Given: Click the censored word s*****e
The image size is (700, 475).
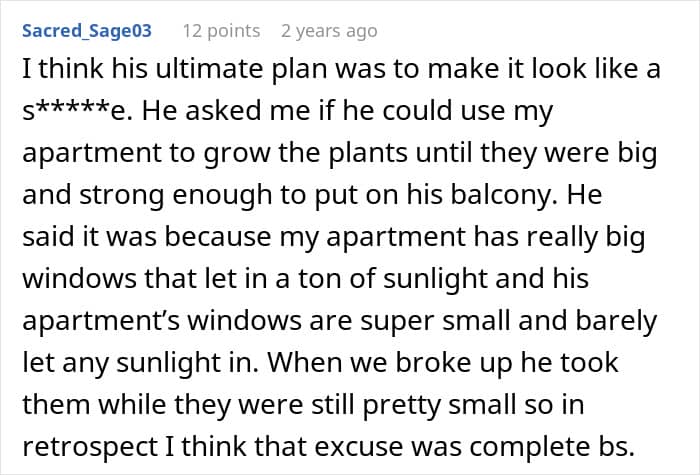Looking at the screenshot, I should (x=77, y=110).
